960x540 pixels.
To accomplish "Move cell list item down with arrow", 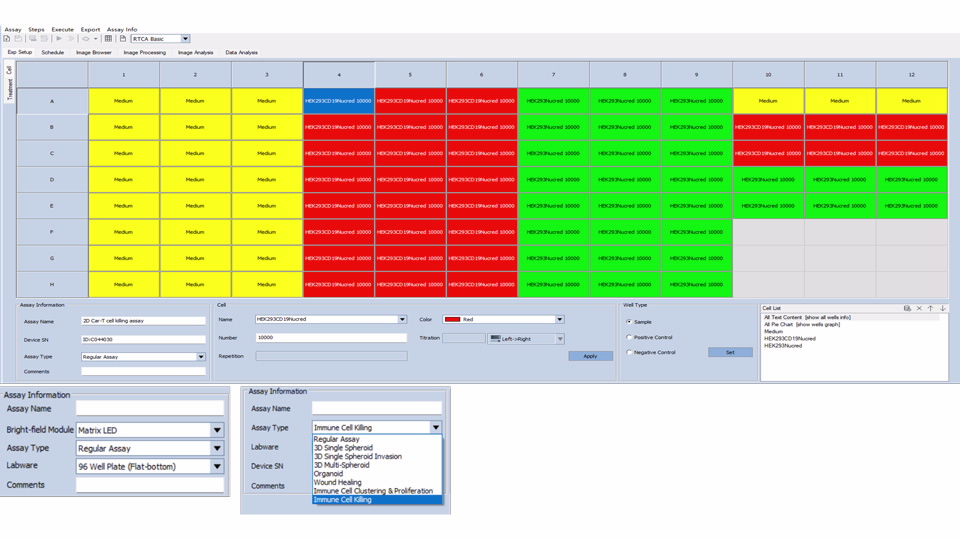I will pyautogui.click(x=942, y=308).
